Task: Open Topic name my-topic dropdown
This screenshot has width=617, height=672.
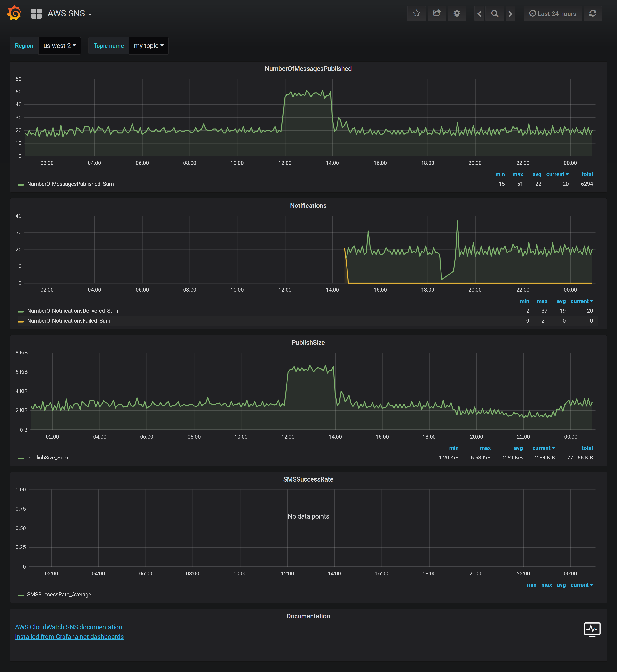Action: click(149, 46)
